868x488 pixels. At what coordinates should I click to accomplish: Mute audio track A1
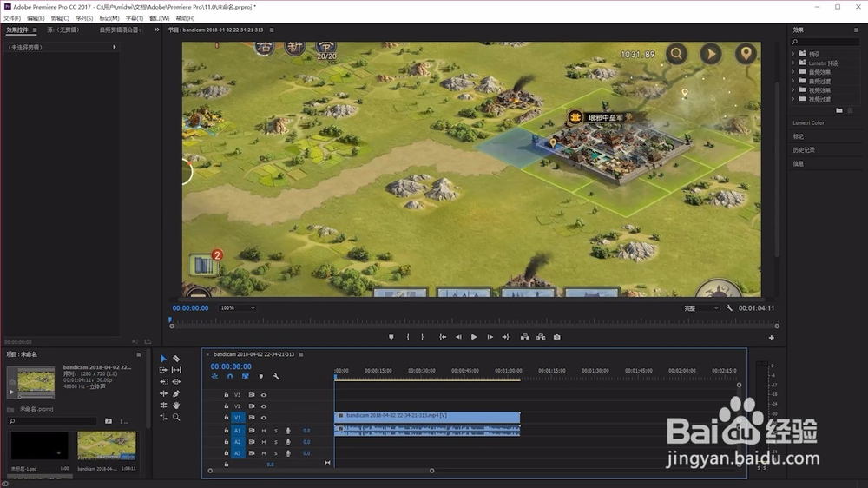264,431
